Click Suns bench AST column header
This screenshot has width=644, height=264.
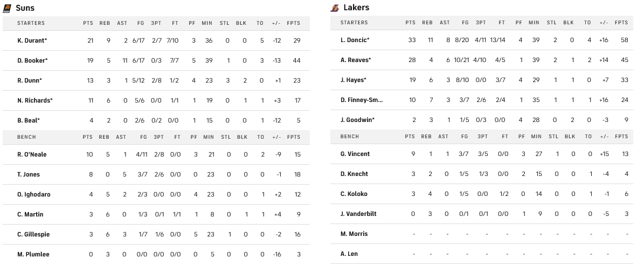[x=121, y=137]
